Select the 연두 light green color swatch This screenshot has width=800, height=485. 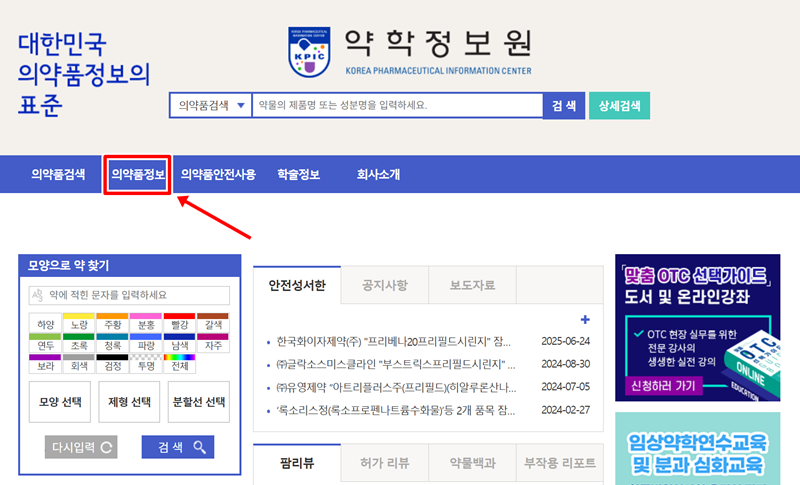45,343
